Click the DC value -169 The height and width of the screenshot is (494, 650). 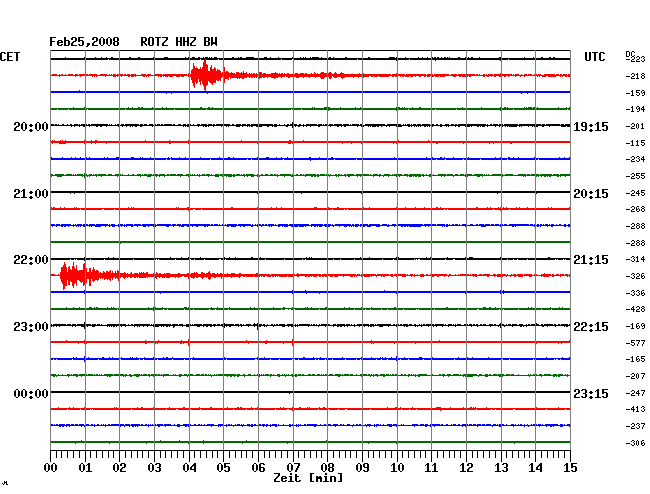[x=635, y=326]
